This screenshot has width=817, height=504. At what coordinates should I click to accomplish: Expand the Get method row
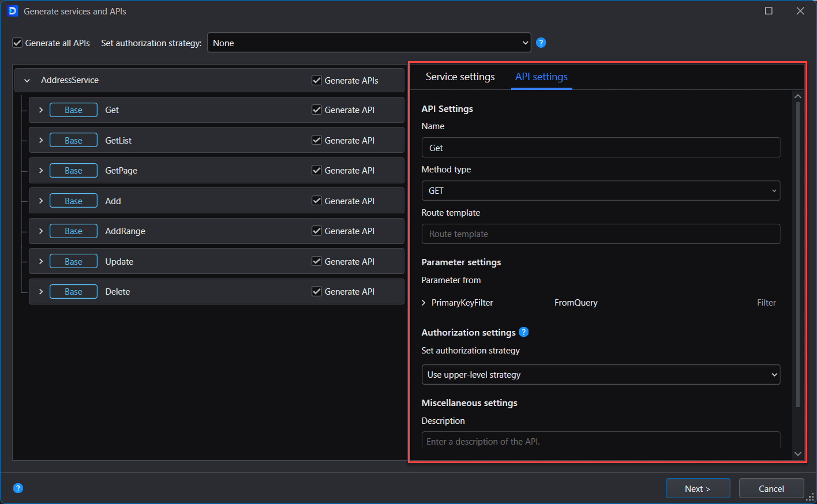pyautogui.click(x=41, y=110)
